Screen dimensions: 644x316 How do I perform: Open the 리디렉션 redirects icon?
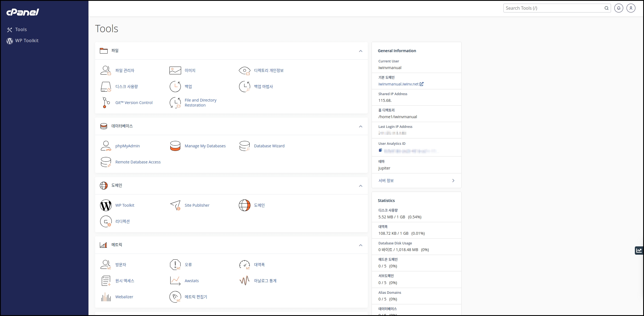[106, 221]
